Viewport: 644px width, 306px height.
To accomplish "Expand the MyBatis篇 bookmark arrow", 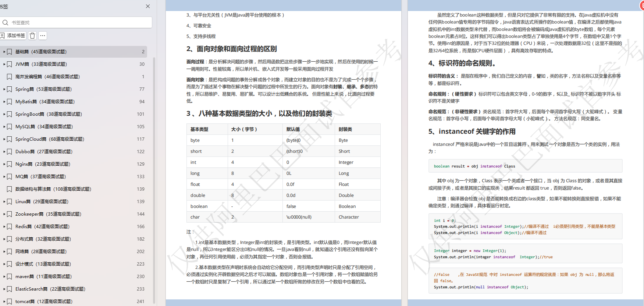I will [x=4, y=102].
